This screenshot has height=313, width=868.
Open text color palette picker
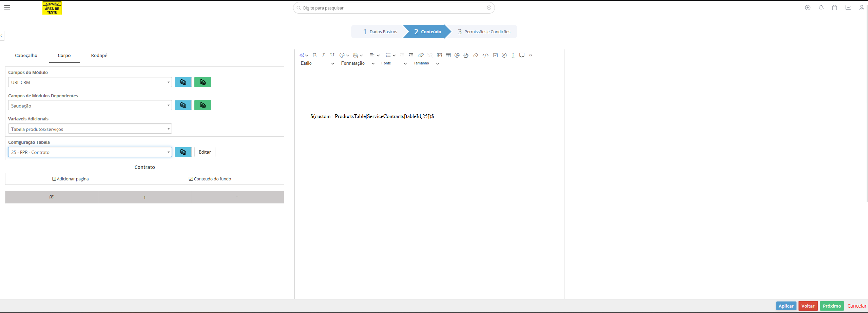pyautogui.click(x=344, y=55)
